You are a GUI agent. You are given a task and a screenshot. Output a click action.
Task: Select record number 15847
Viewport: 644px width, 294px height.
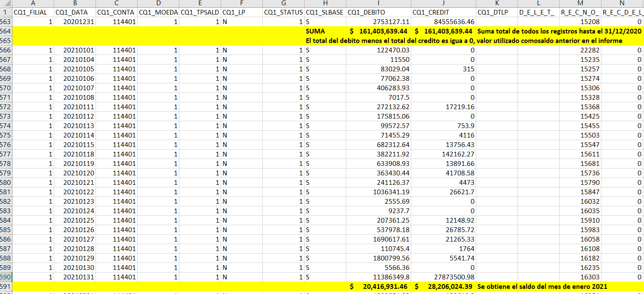pos(580,192)
